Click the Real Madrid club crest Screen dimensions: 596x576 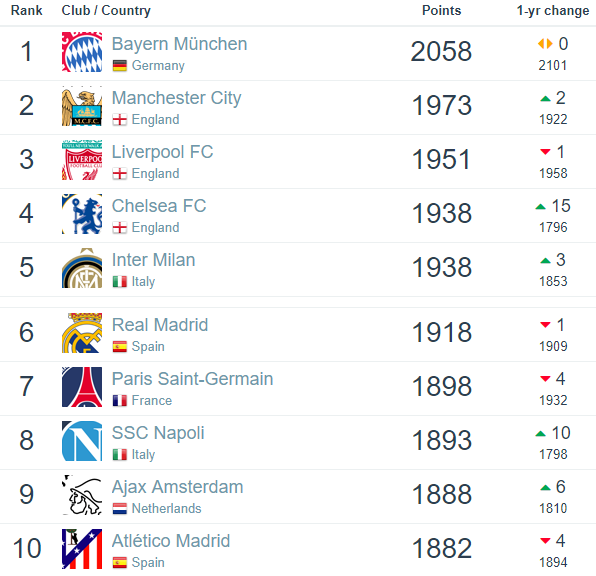point(82,333)
